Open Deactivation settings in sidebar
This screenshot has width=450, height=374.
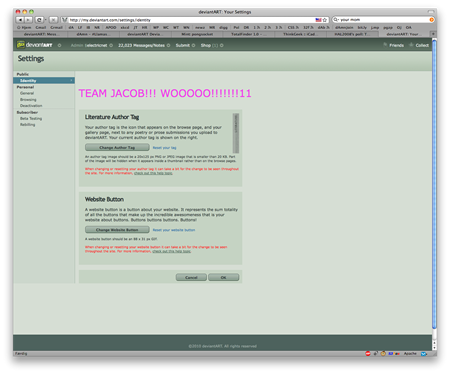click(31, 106)
